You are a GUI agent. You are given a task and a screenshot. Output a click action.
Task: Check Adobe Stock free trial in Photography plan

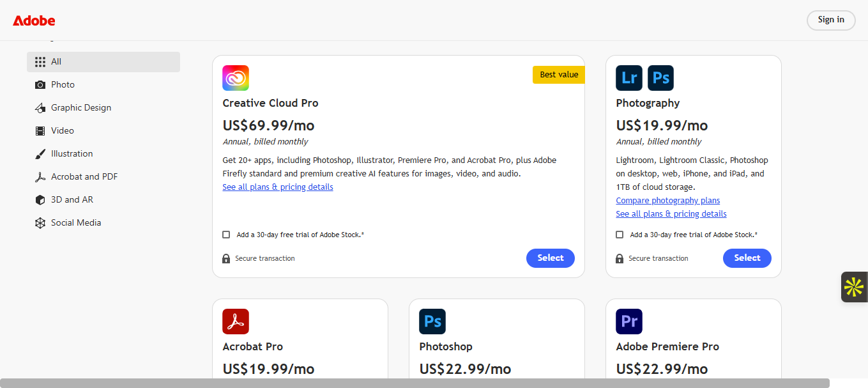pos(620,235)
